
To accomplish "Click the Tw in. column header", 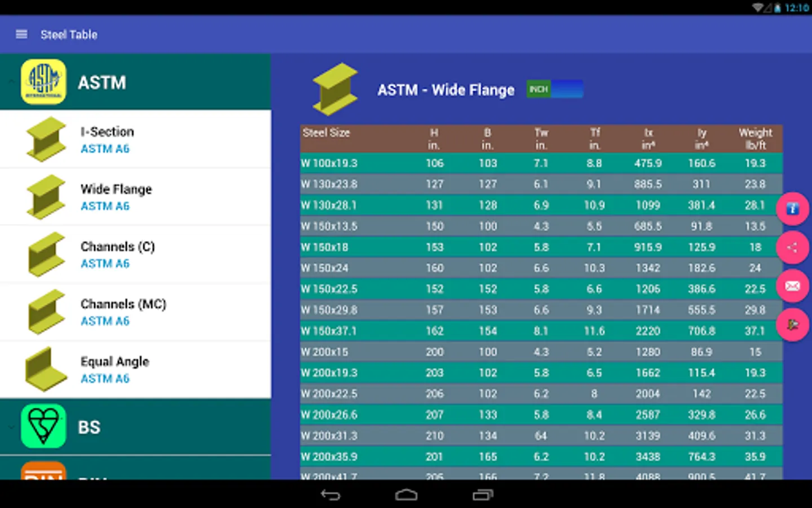I will click(541, 139).
